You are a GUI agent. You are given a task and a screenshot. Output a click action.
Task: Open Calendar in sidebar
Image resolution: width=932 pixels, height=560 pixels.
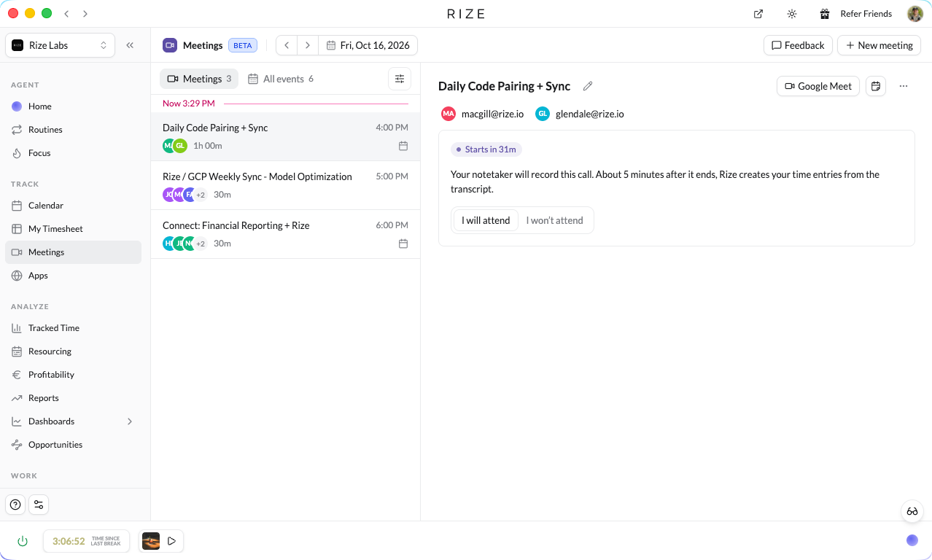[x=73, y=206]
